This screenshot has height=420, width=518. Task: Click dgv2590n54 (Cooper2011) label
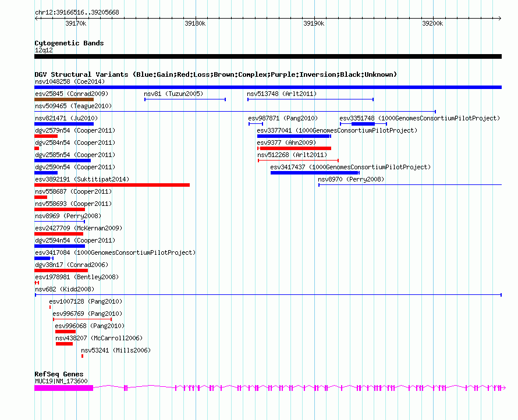75,167
